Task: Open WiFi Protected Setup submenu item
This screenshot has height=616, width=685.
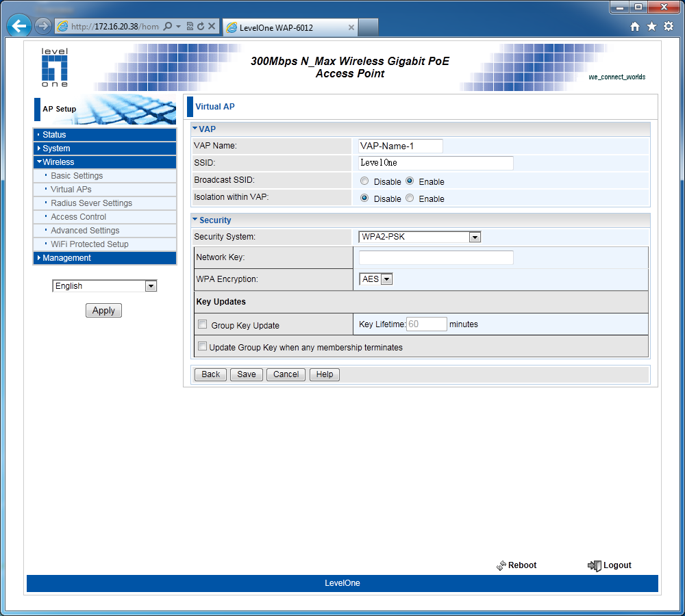Action: (105, 244)
